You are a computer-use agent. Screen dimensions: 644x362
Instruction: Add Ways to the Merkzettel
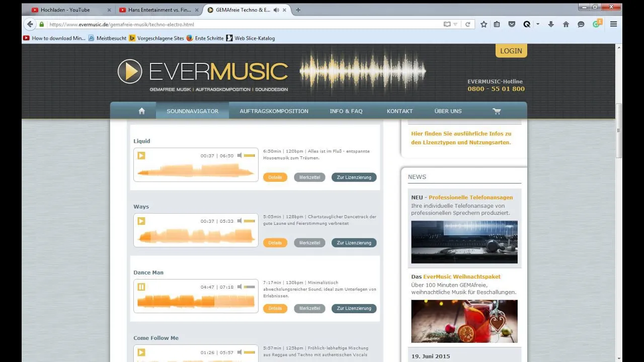tap(309, 243)
